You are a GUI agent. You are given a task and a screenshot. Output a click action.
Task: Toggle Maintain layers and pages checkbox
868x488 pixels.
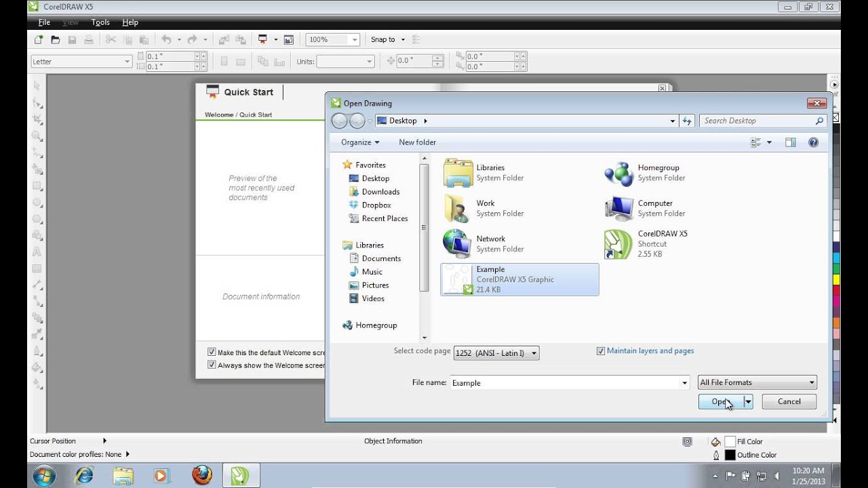click(600, 351)
